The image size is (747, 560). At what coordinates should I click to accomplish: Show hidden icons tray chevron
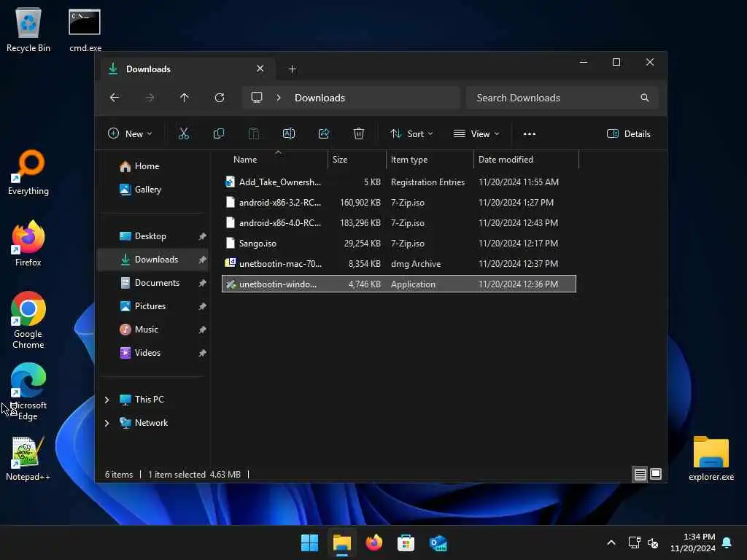click(611, 542)
